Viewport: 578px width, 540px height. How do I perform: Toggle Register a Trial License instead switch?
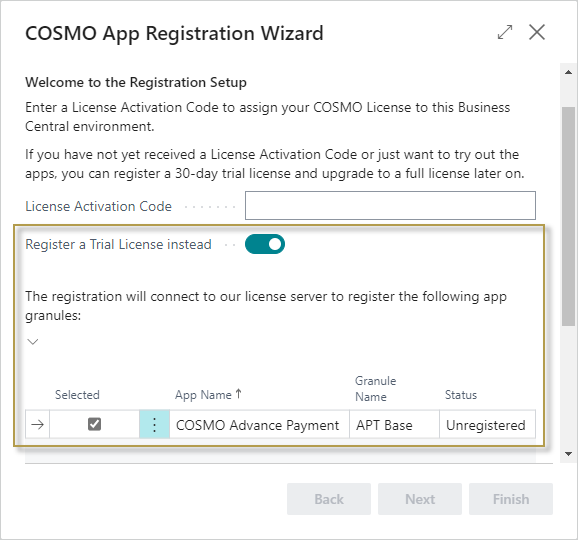pos(265,244)
